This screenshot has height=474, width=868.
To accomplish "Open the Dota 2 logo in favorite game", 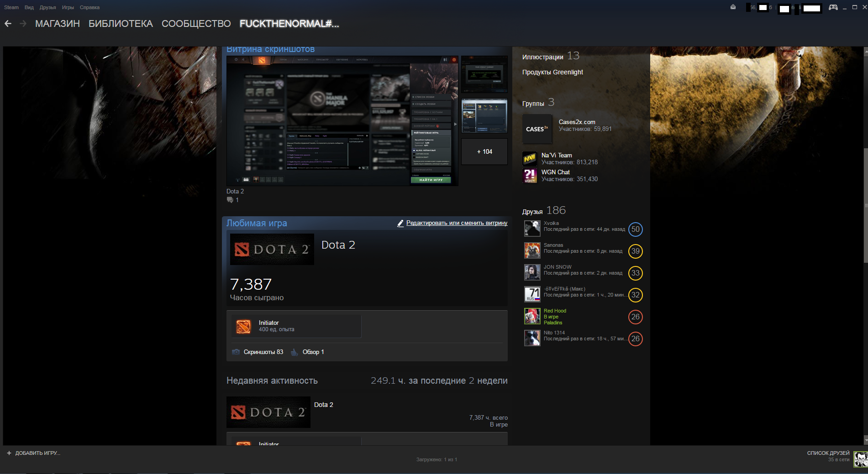I will pyautogui.click(x=272, y=249).
